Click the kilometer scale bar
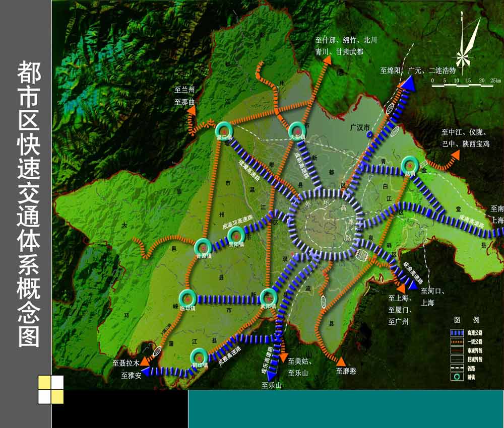 pos(463,86)
